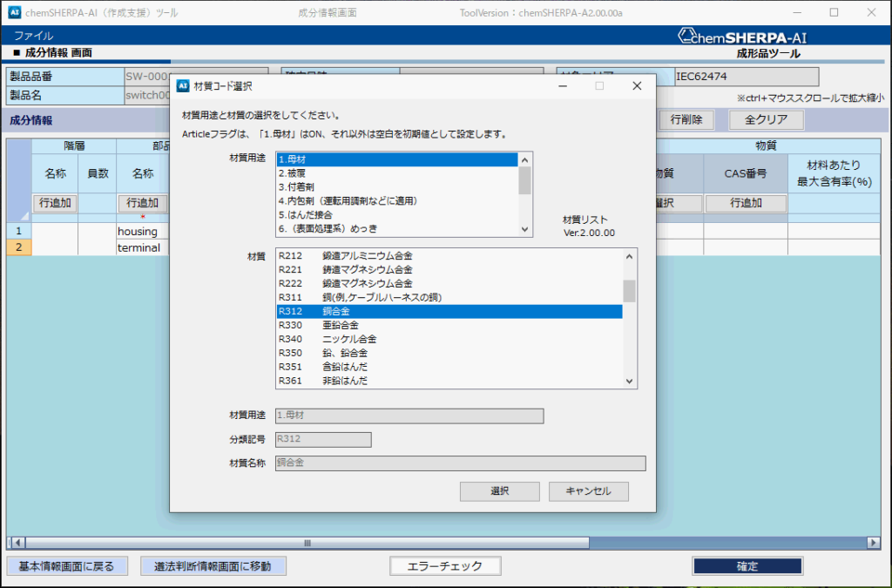Viewport: 892px width, 588px height.
Task: Select row 2 header in table
Action: click(x=19, y=247)
